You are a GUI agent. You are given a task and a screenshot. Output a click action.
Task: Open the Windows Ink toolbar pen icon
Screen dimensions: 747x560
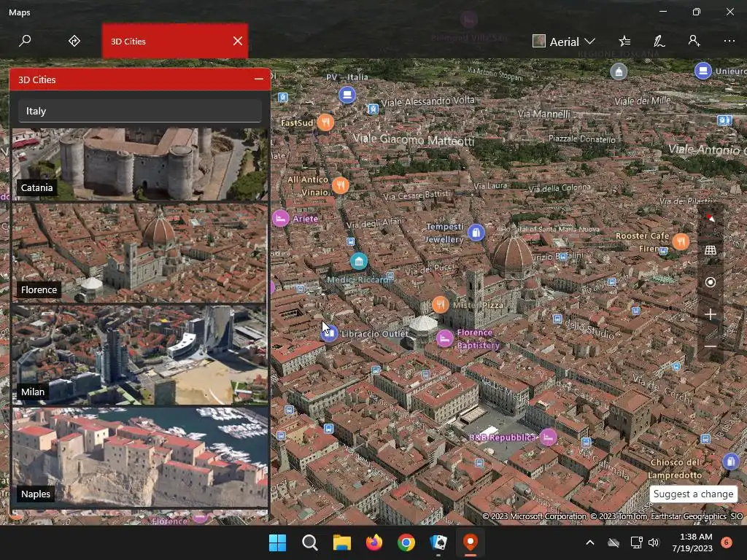pyautogui.click(x=659, y=42)
